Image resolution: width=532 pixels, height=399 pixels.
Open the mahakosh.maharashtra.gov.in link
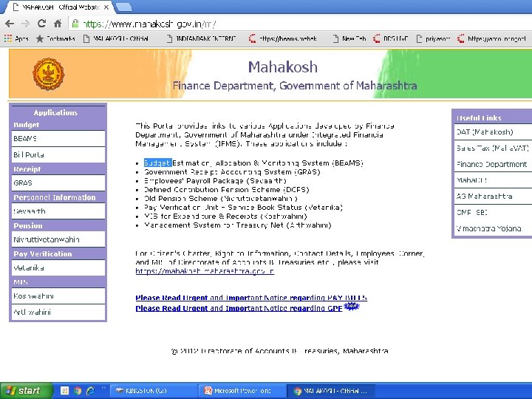click(205, 271)
